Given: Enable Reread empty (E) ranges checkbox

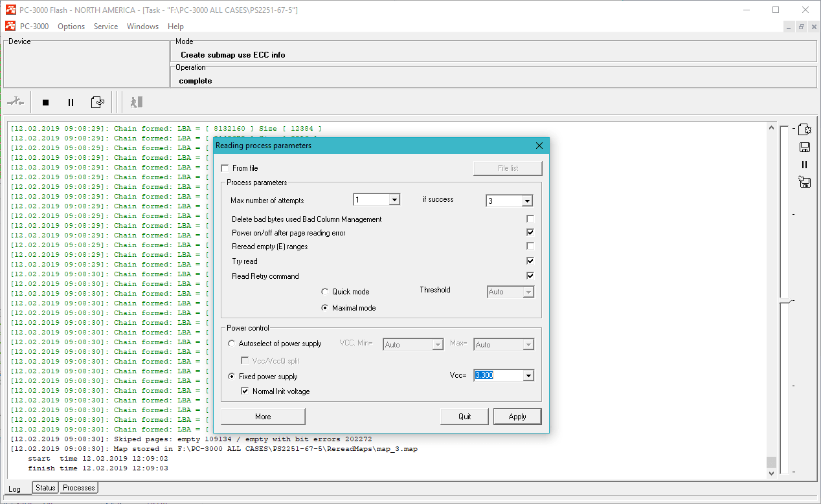Looking at the screenshot, I should click(530, 247).
